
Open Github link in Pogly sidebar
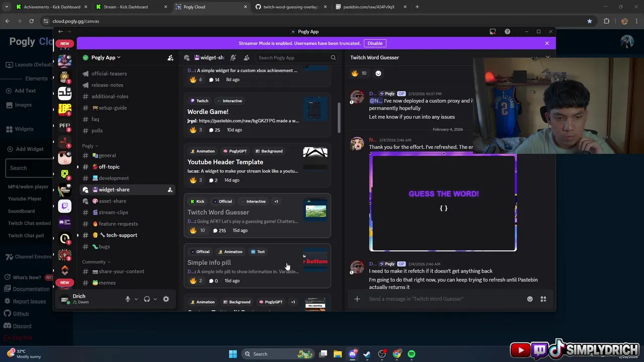pyautogui.click(x=17, y=314)
